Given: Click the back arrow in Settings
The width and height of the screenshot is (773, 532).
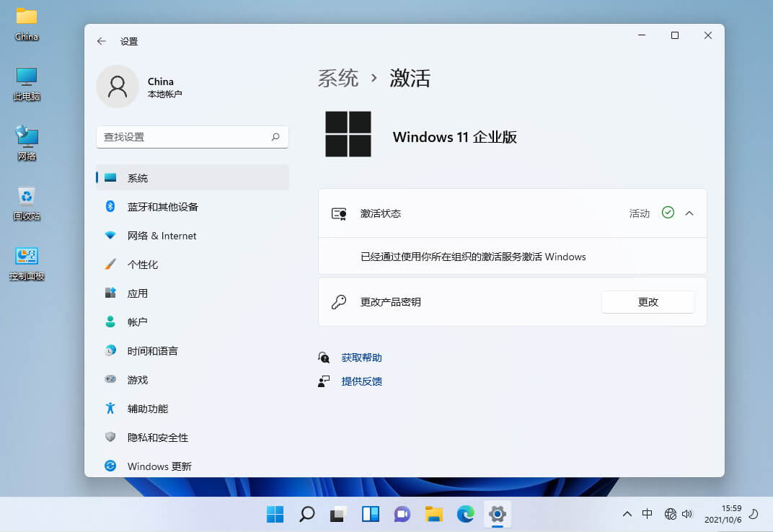Looking at the screenshot, I should (101, 41).
